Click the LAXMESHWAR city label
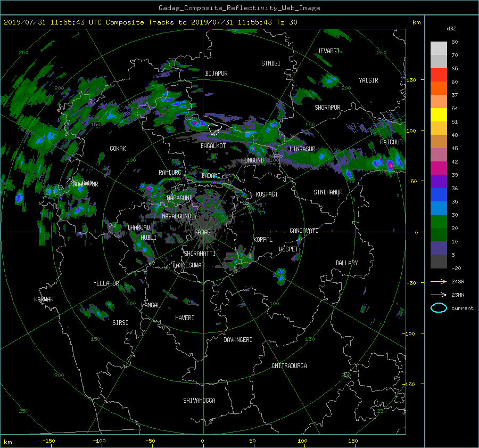This screenshot has height=448, width=479. (188, 265)
